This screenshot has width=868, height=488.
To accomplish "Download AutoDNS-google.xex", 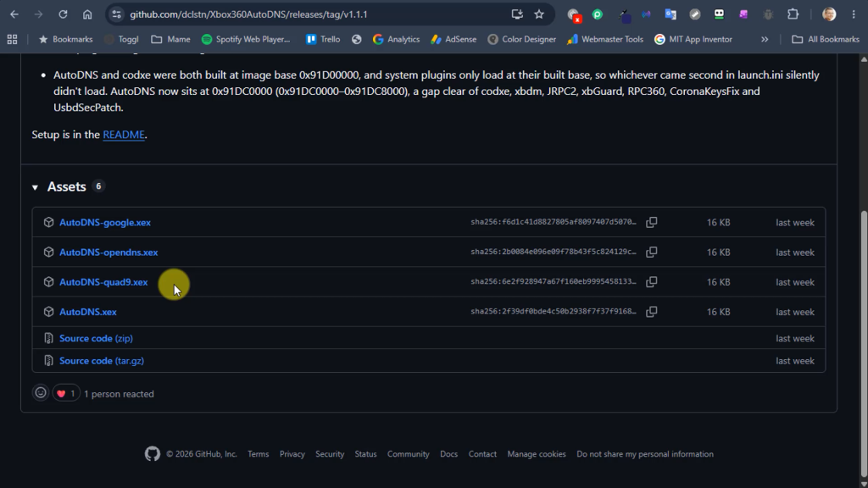I will [105, 223].
